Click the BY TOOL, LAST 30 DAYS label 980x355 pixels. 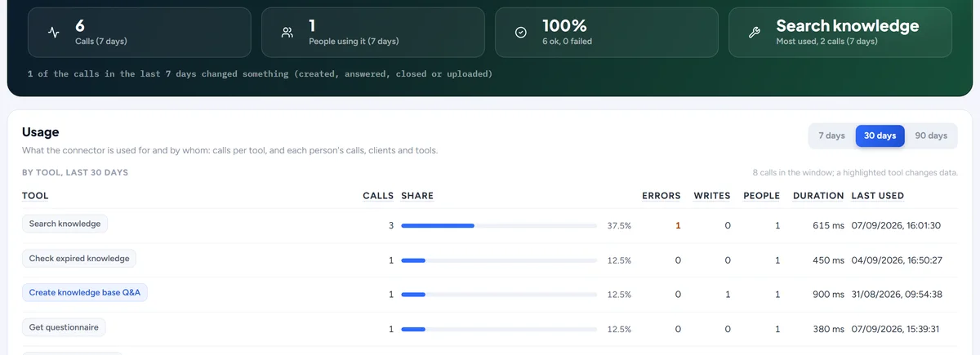pyautogui.click(x=75, y=172)
